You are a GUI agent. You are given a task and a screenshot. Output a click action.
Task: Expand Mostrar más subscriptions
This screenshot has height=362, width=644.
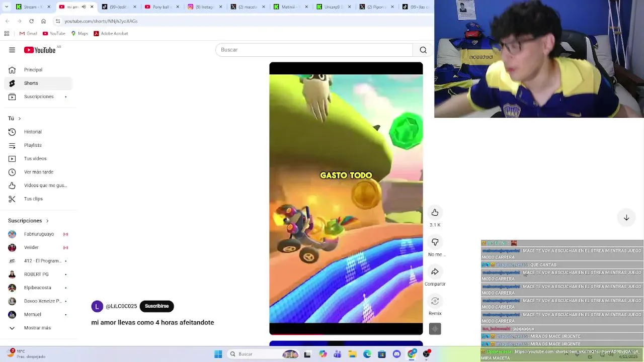click(x=38, y=328)
